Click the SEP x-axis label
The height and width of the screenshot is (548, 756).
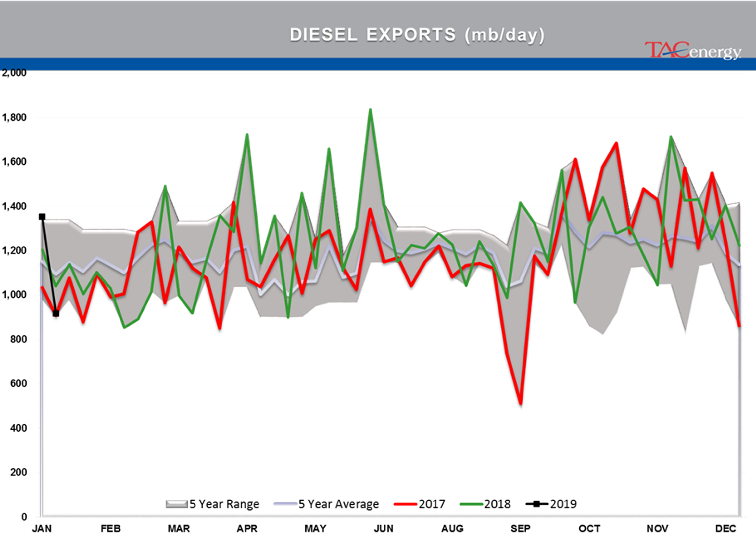click(520, 529)
